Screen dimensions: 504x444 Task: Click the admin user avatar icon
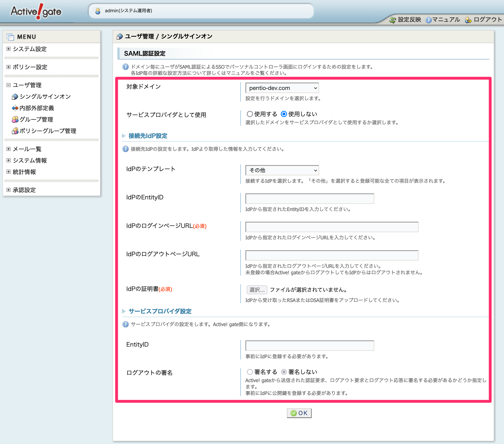98,11
